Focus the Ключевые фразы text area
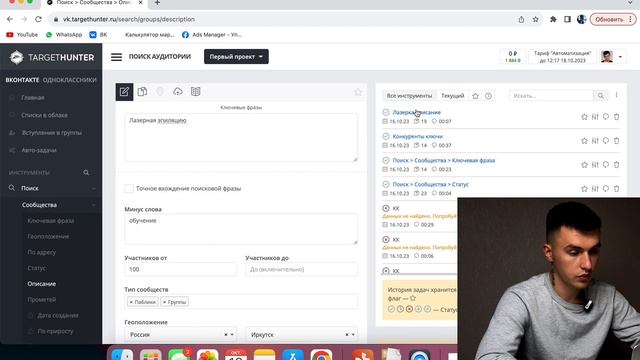 241,137
